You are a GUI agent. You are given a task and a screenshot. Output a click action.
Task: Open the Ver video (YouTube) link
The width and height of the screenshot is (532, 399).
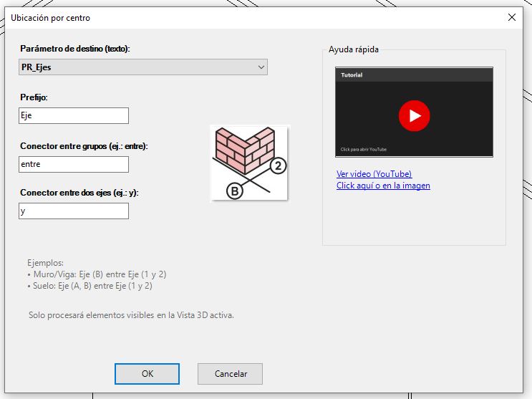[x=374, y=174]
